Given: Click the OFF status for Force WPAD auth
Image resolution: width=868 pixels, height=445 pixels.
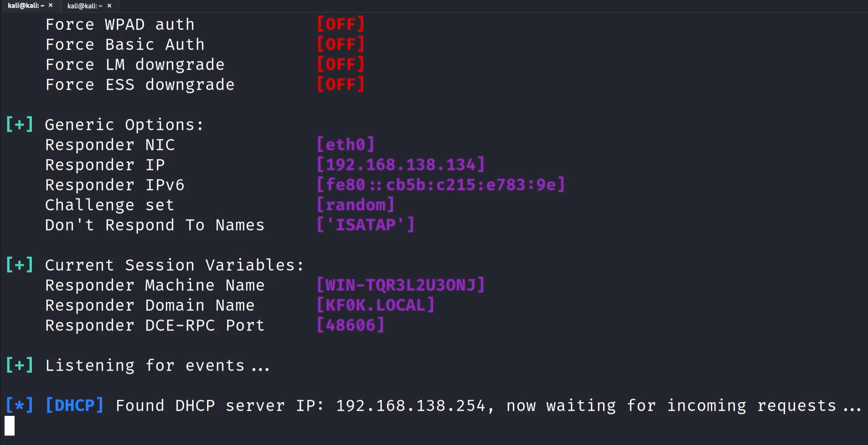Looking at the screenshot, I should click(341, 24).
